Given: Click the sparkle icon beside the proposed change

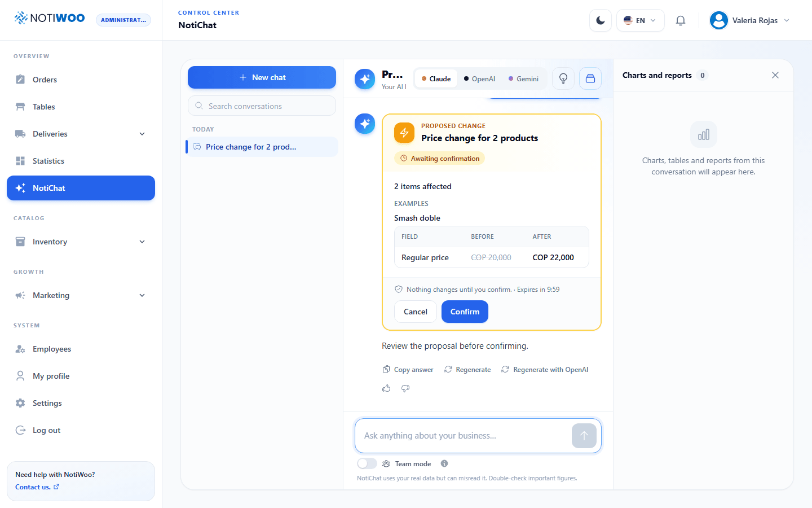Looking at the screenshot, I should (x=365, y=124).
